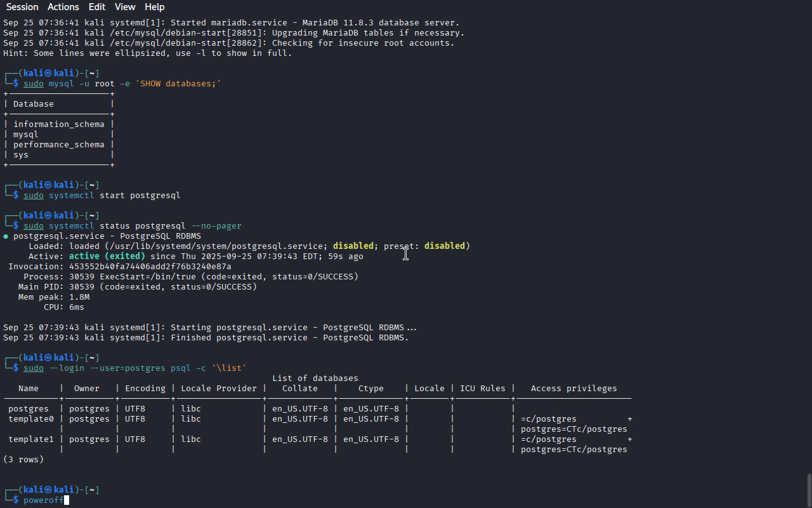
Task: Open the Session menu
Action: (x=22, y=7)
